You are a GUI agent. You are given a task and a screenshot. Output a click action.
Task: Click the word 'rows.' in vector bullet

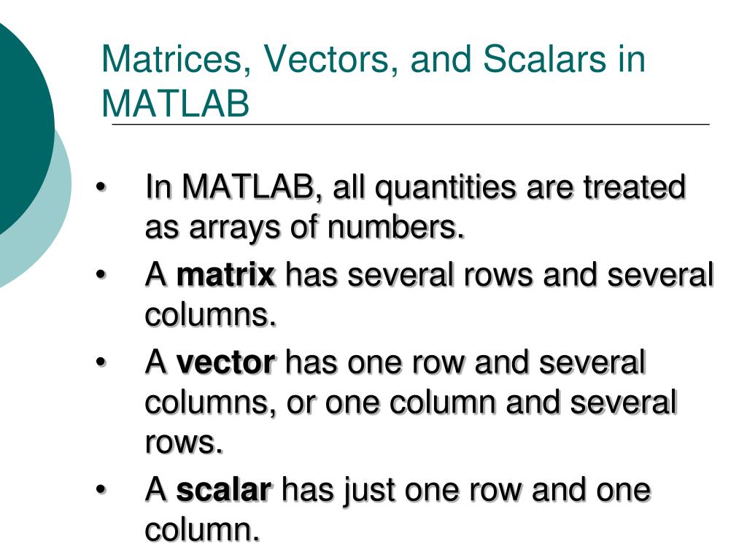[184, 443]
